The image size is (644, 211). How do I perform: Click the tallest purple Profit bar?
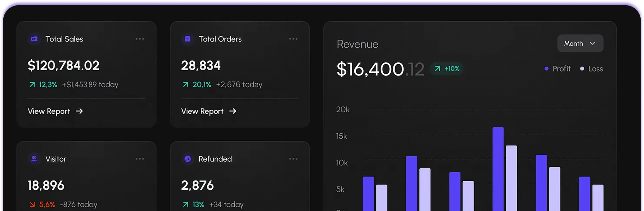[498, 169]
